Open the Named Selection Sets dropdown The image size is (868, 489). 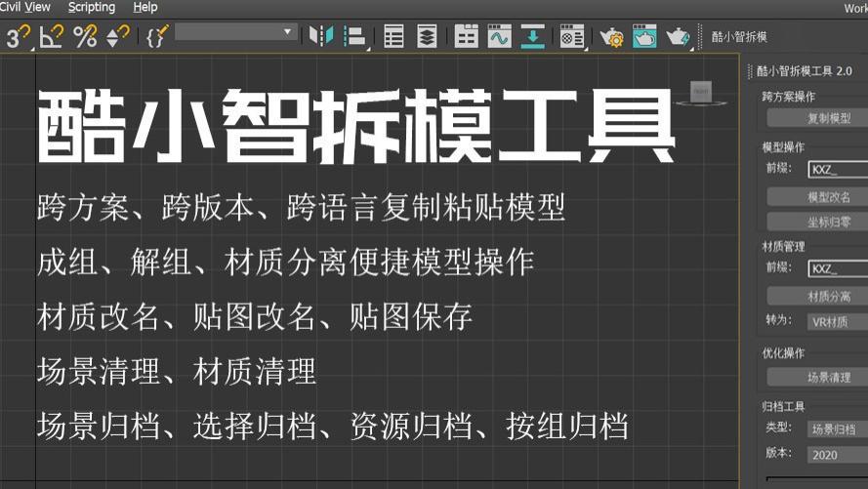pos(236,32)
